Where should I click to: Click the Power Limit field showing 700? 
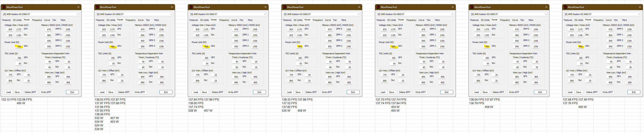pyautogui.click(x=486, y=46)
